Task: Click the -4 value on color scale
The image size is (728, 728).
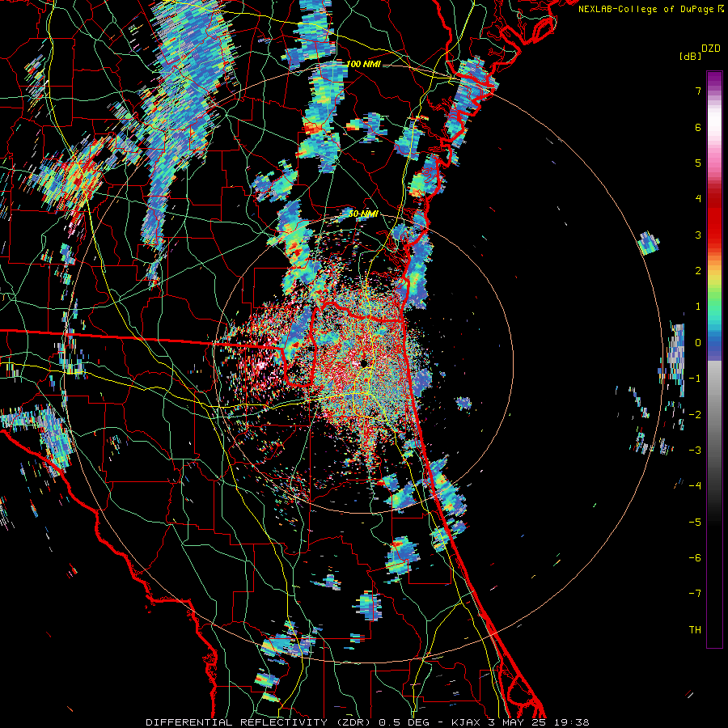Action: [x=695, y=486]
